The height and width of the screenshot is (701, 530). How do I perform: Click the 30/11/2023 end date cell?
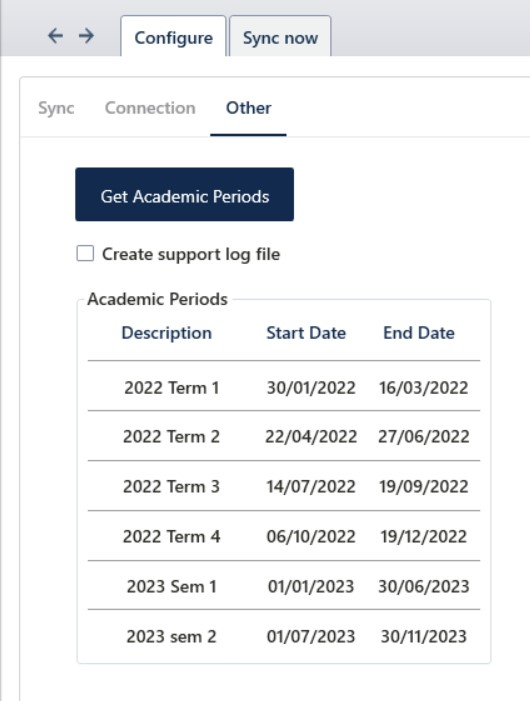coord(424,636)
